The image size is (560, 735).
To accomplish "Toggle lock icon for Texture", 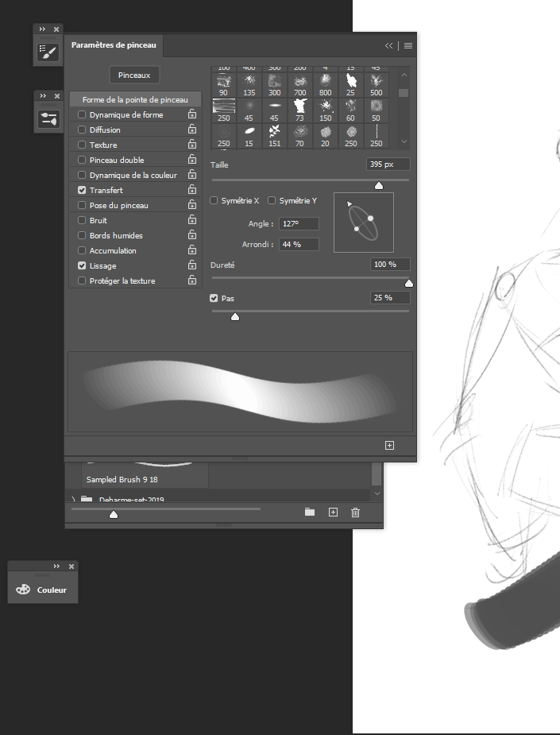I will coord(192,144).
